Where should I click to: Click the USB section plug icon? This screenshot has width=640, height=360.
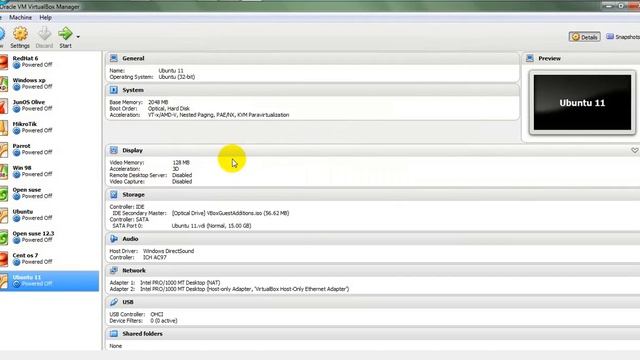point(114,302)
